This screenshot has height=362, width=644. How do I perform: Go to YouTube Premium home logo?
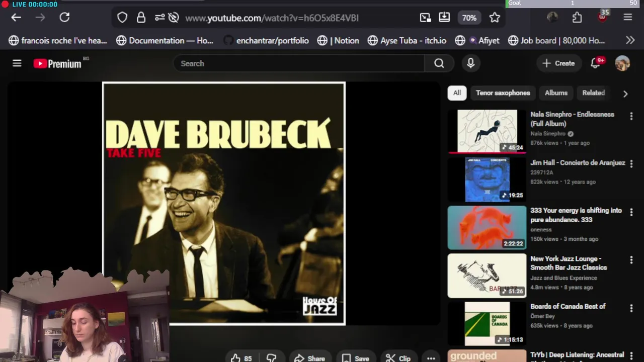point(57,63)
